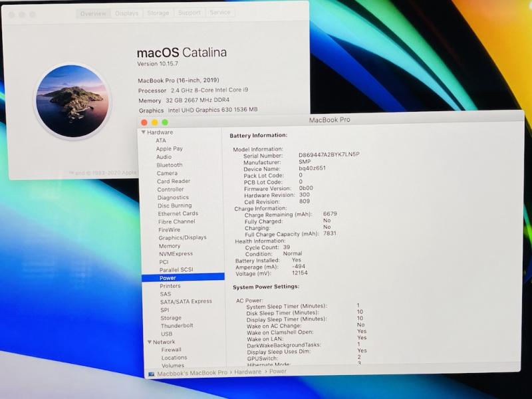Open the Storage tab in About This Mac
The height and width of the screenshot is (399, 532).
click(x=158, y=13)
